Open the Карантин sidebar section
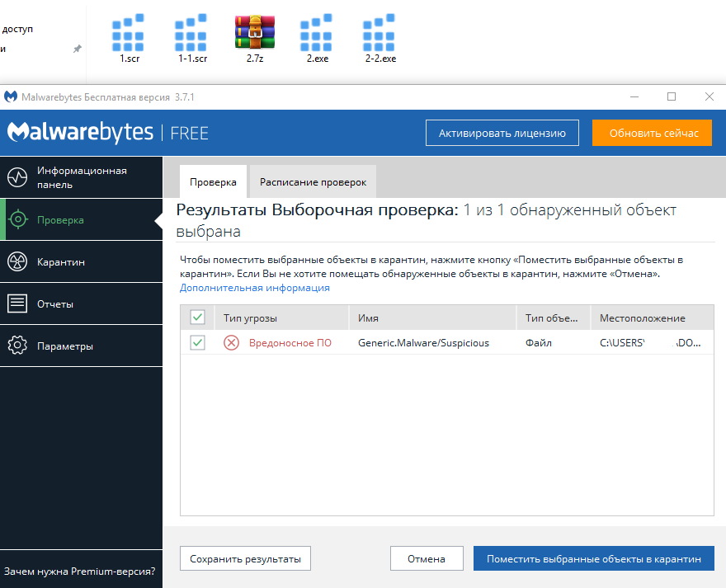This screenshot has width=726, height=588. pyautogui.click(x=81, y=261)
